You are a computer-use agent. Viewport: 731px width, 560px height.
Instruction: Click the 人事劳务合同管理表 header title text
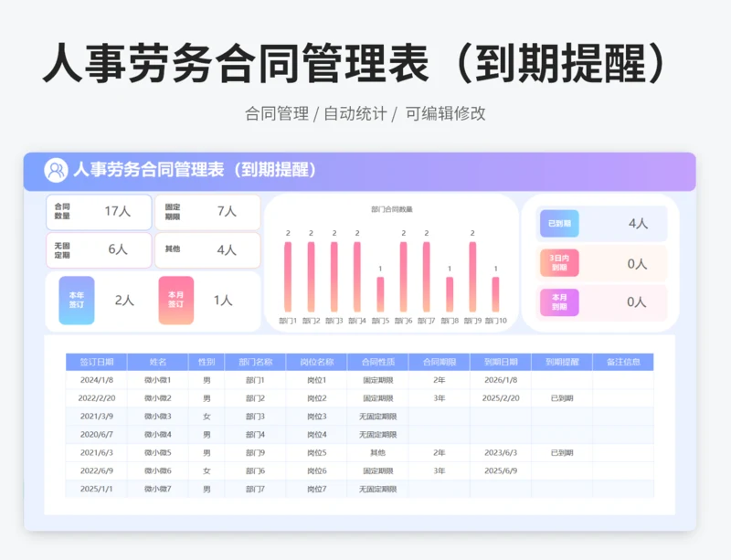195,171
